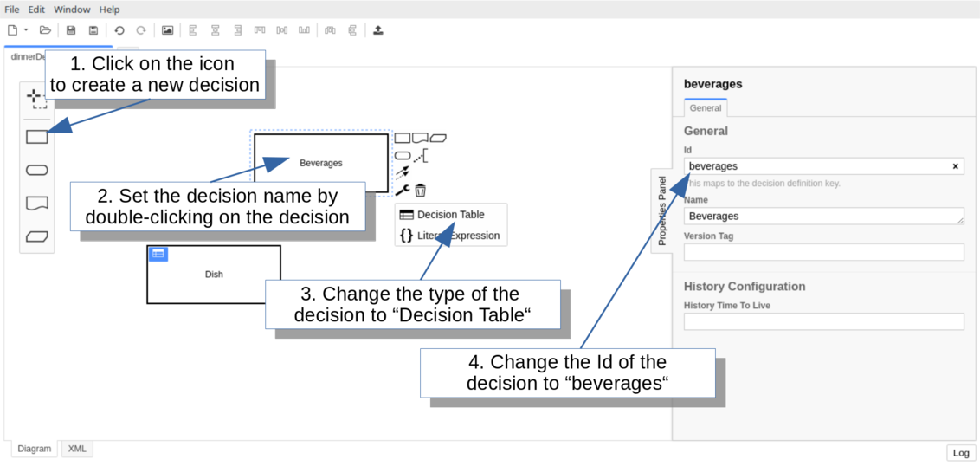Toggle the Properties Panel side tab
This screenshot has width=980, height=466.
tap(662, 210)
